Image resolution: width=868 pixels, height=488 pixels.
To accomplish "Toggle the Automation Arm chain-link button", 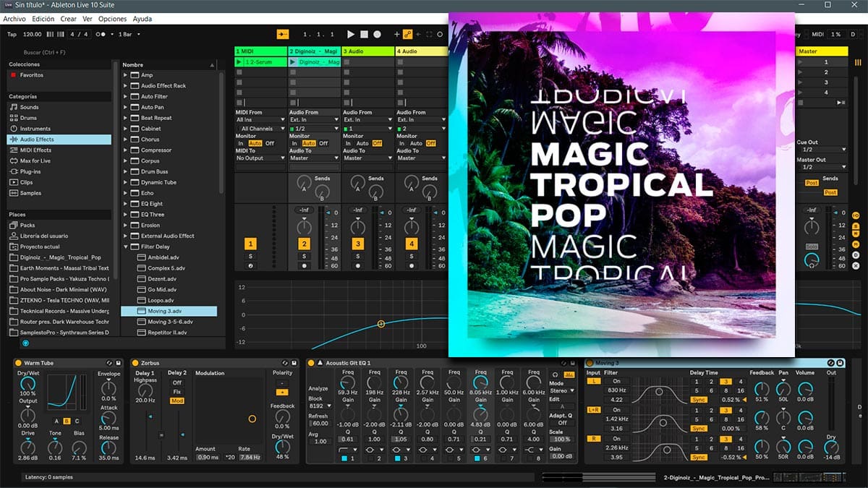I will coord(408,34).
